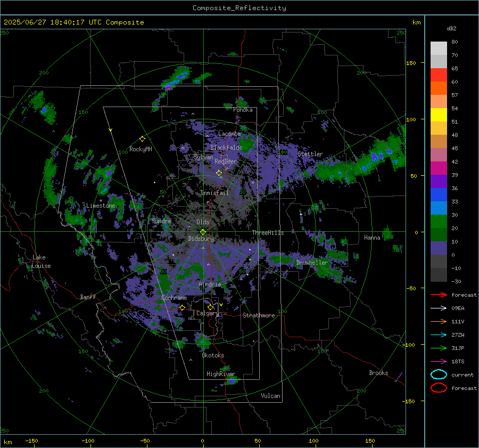479x448 pixels.
Task: Click the Cochrane label
Action: point(174,298)
